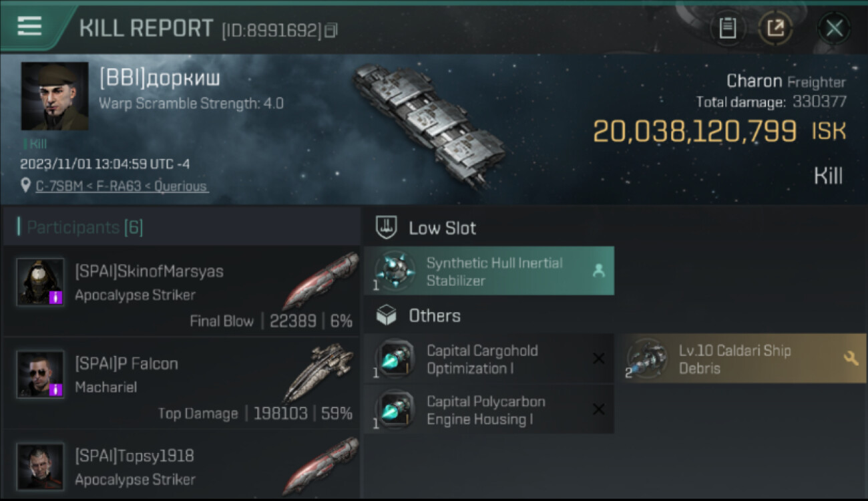Copy the kill report ID
Image resolution: width=868 pixels, height=501 pixels.
tap(332, 30)
